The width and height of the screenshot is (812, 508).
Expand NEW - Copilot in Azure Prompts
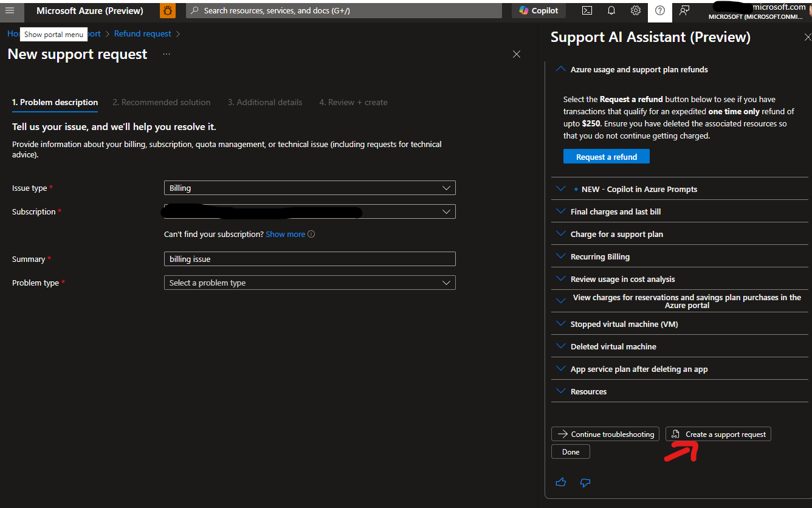click(680, 189)
